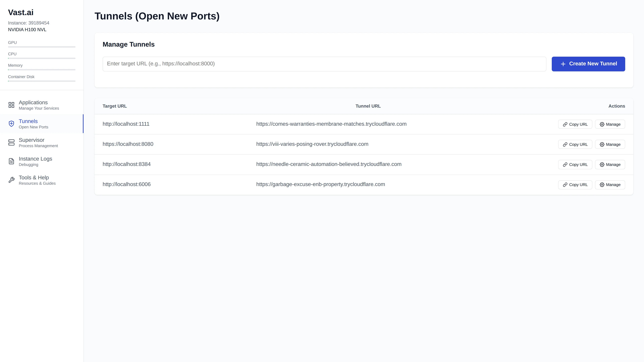Click the Applications grid icon
The height and width of the screenshot is (362, 644).
pyautogui.click(x=11, y=105)
